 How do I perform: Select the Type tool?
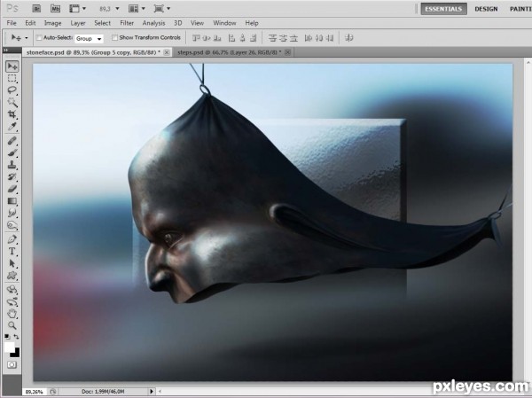click(12, 252)
